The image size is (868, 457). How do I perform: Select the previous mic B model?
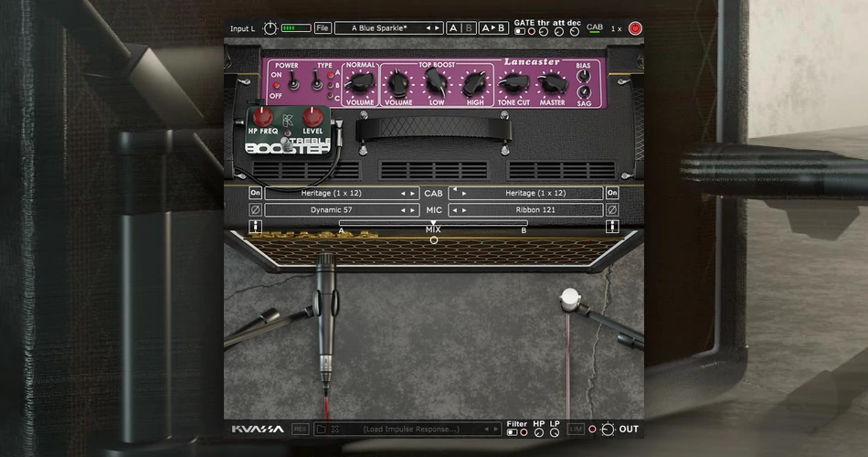click(x=455, y=210)
